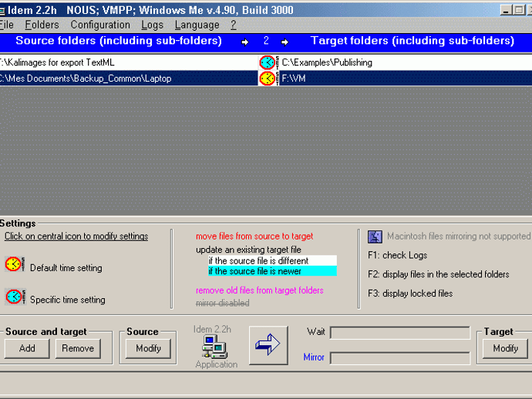Modify the Target folder

pyautogui.click(x=506, y=348)
